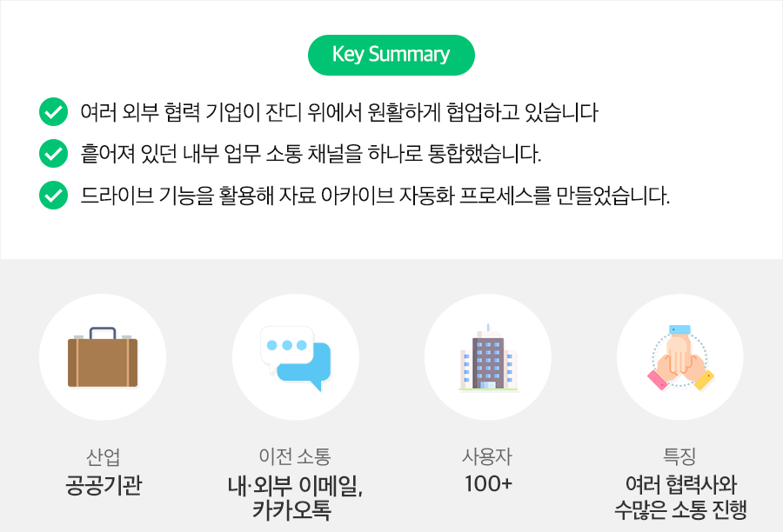Click the 내·외부 이메일, 카카오톡 text
Viewport: 783px width, 532px height.
coord(296,497)
